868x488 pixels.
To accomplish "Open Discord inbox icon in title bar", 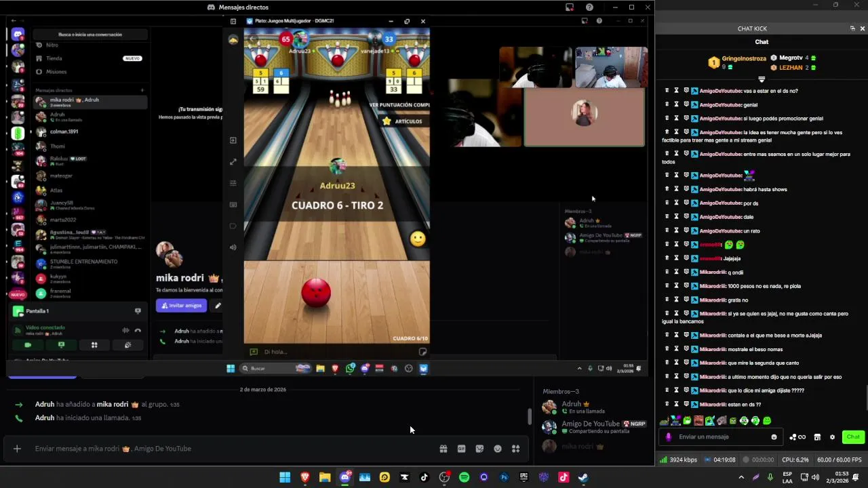I will point(570,7).
